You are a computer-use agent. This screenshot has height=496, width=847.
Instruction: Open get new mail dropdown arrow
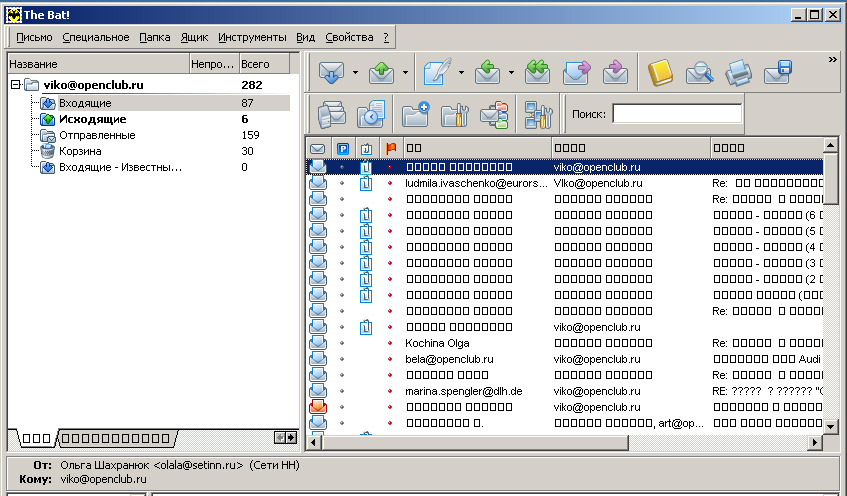[355, 72]
